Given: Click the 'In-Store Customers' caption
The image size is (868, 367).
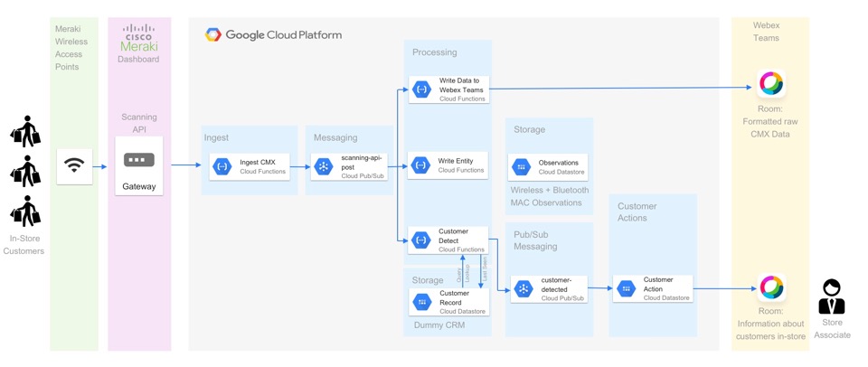Looking at the screenshot, I should pos(24,245).
